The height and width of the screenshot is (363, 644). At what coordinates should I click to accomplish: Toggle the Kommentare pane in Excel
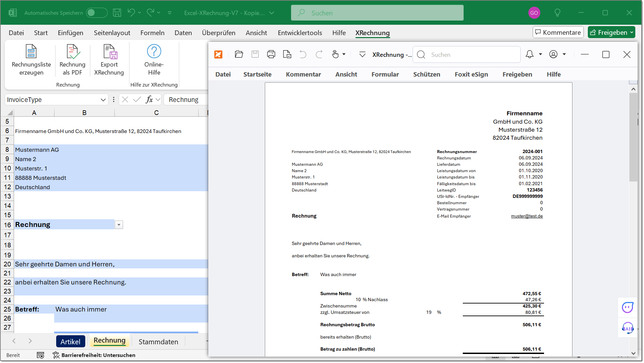(558, 32)
